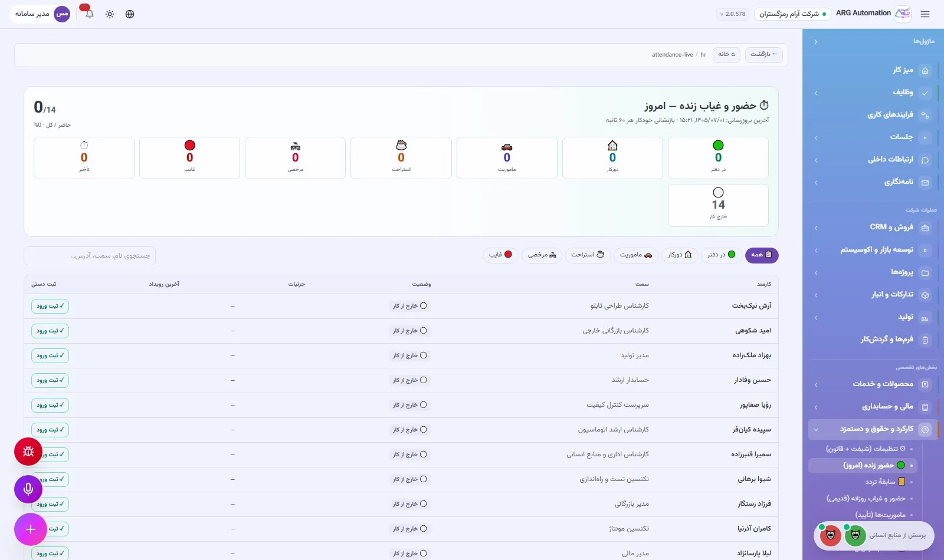
Task: Click ثبت ورود for آرش نیک‌بخت
Action: (50, 306)
